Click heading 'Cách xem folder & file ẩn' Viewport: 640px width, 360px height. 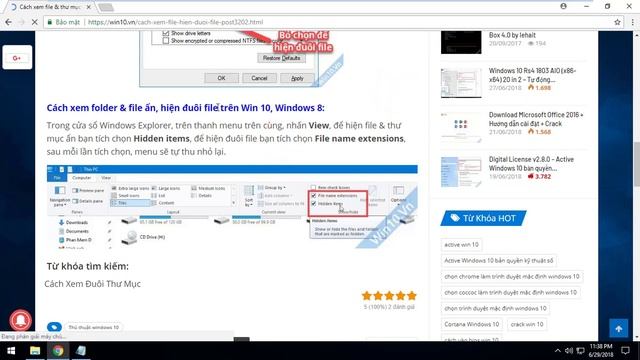click(185, 108)
